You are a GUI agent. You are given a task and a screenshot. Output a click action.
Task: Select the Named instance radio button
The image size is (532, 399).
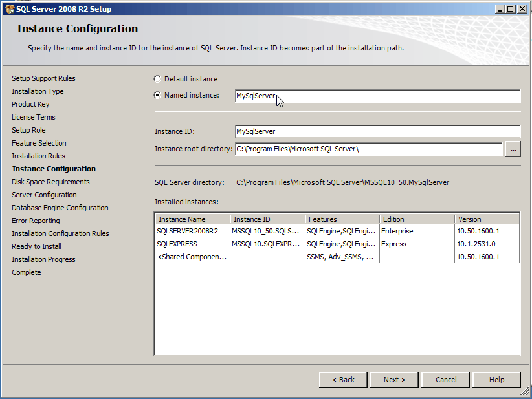[157, 96]
